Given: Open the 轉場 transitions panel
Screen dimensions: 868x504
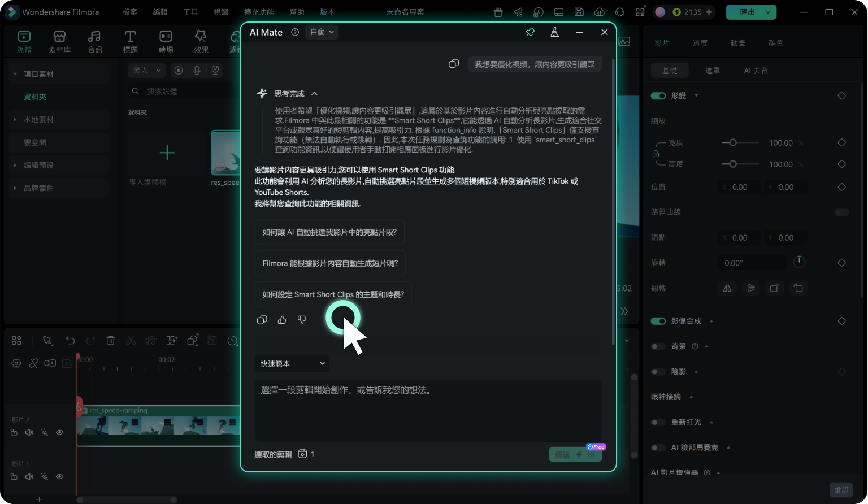Looking at the screenshot, I should point(166,42).
